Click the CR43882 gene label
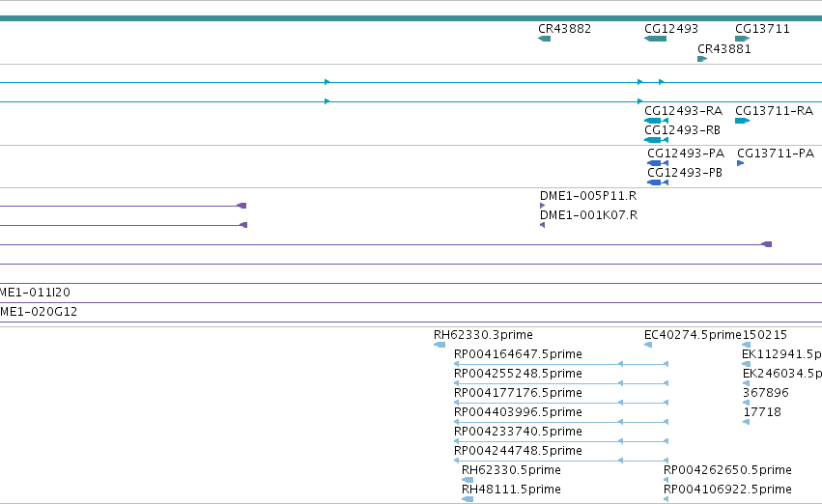The height and width of the screenshot is (504, 822). coord(565,29)
